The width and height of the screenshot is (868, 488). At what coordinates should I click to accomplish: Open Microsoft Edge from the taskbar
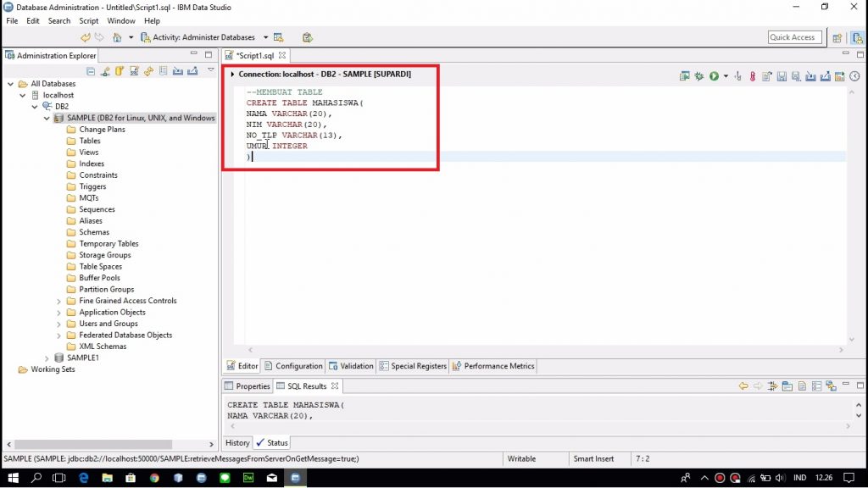[83, 479]
